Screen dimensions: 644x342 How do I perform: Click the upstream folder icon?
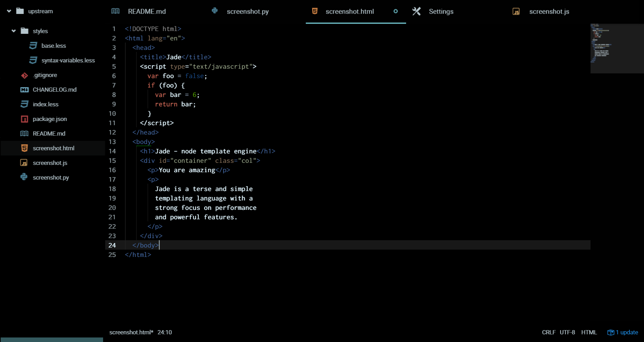coord(20,11)
